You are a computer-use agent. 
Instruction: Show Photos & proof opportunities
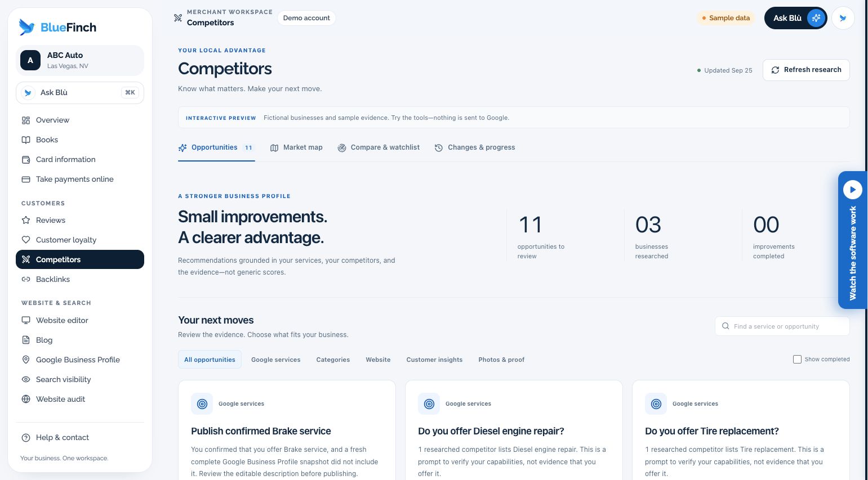(x=501, y=360)
